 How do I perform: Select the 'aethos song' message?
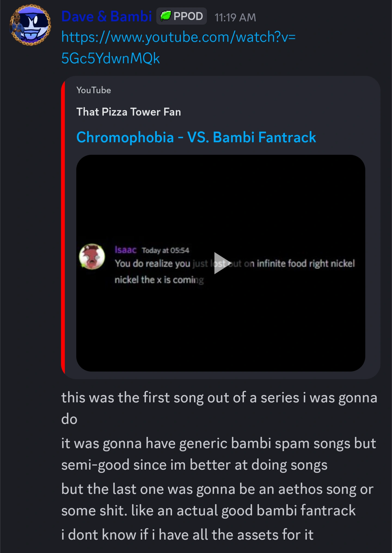coord(217,500)
